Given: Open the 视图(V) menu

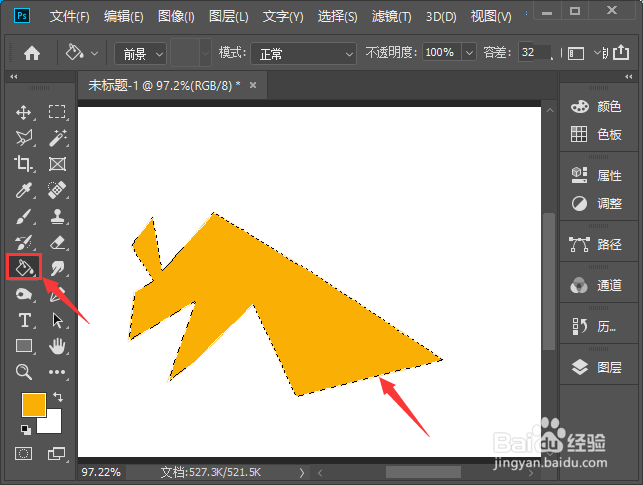Looking at the screenshot, I should coord(491,16).
